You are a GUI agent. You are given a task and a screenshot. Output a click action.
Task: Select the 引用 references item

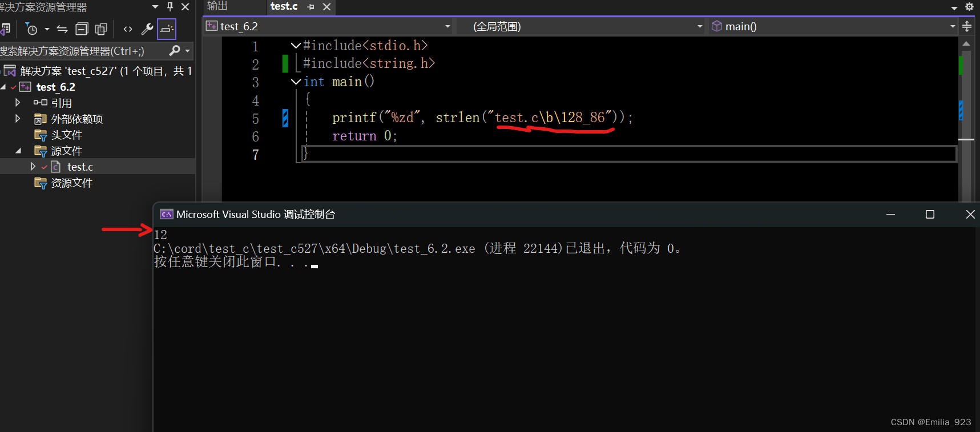pyautogui.click(x=61, y=103)
